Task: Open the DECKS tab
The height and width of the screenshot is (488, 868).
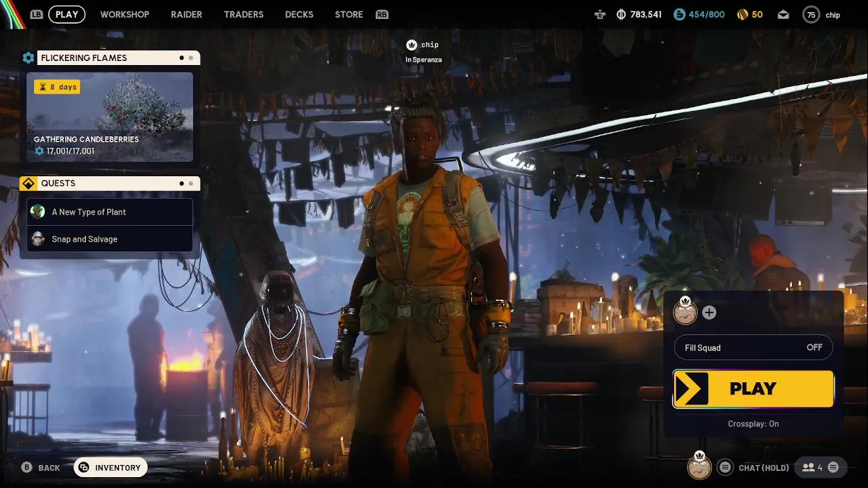Action: click(x=299, y=14)
